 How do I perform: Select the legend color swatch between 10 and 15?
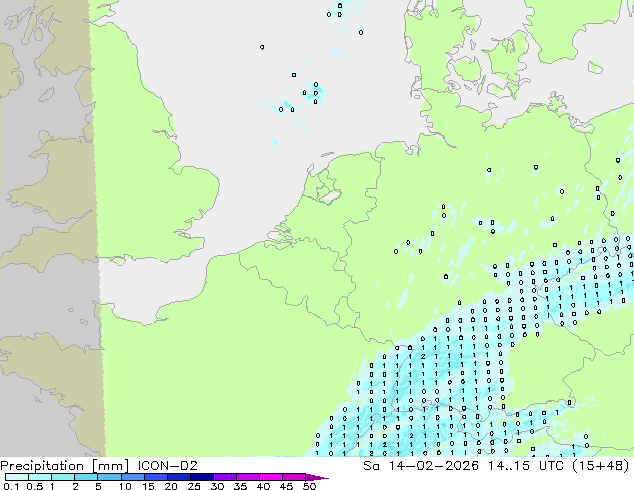133,477
